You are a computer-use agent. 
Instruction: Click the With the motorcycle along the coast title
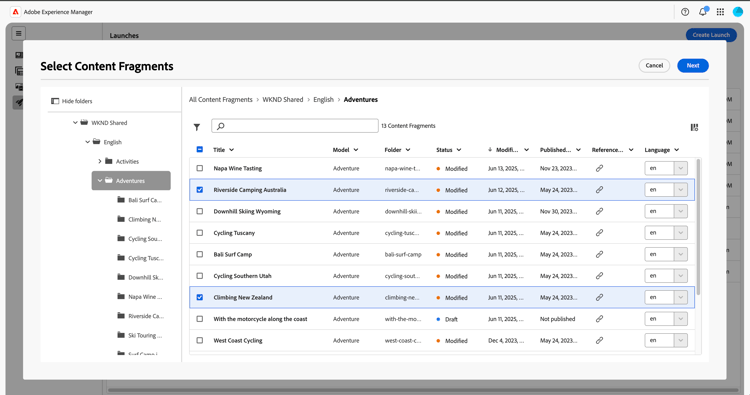pyautogui.click(x=260, y=319)
